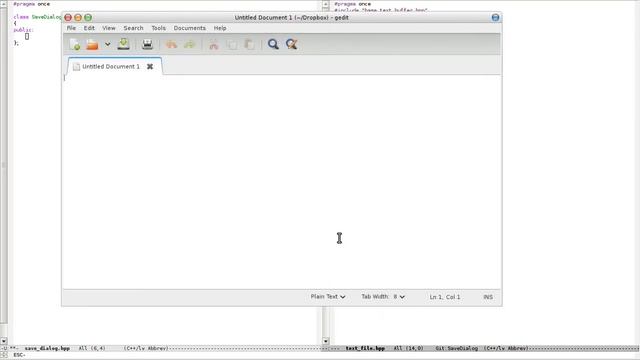Toggle the INS insert mode indicator

point(488,297)
